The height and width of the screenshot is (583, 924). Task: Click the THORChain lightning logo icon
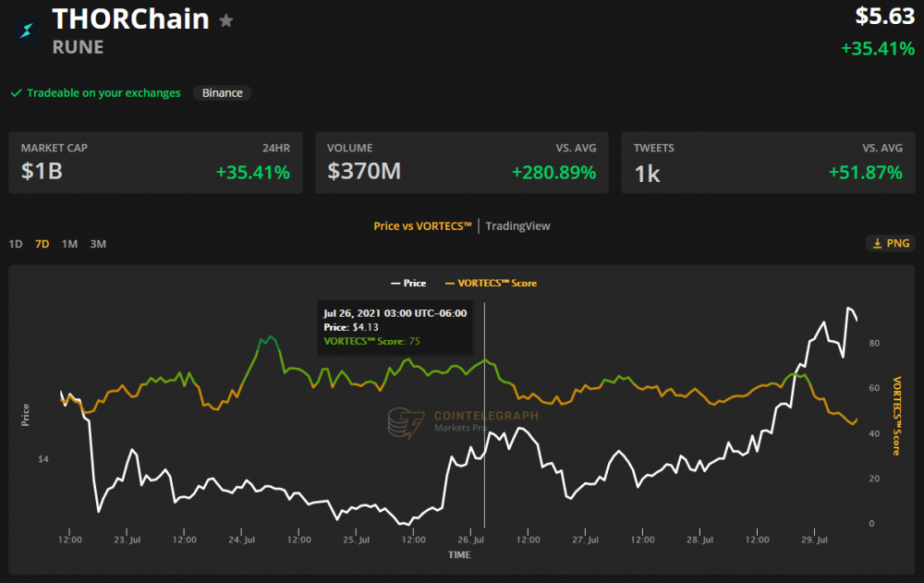tap(27, 30)
